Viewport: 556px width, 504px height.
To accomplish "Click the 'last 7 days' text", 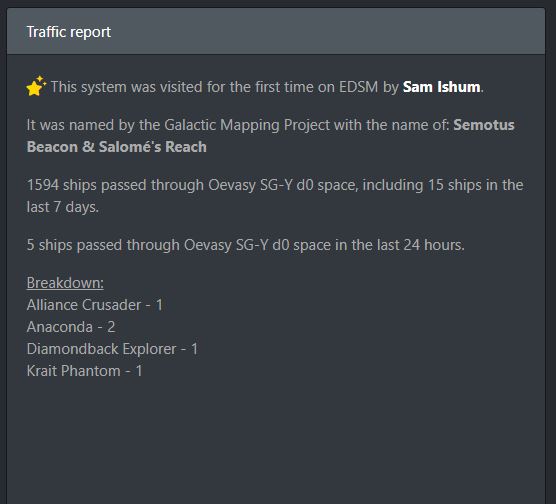I will pos(62,207).
